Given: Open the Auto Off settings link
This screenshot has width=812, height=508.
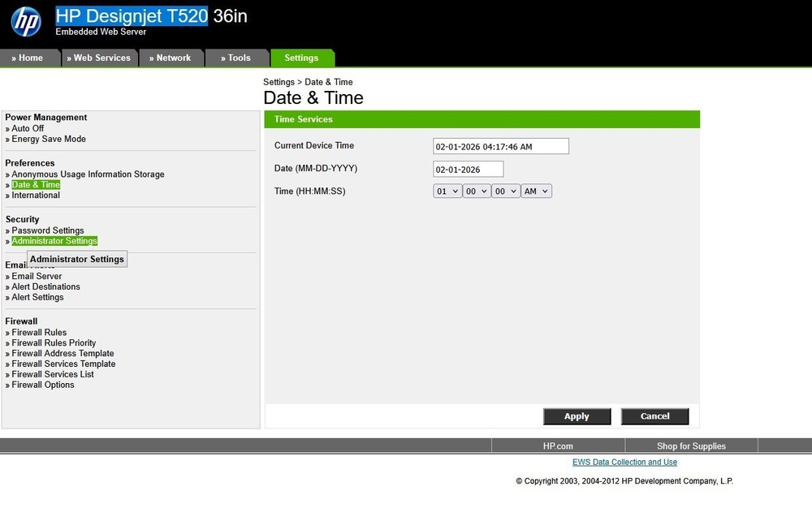Looking at the screenshot, I should click(x=28, y=128).
